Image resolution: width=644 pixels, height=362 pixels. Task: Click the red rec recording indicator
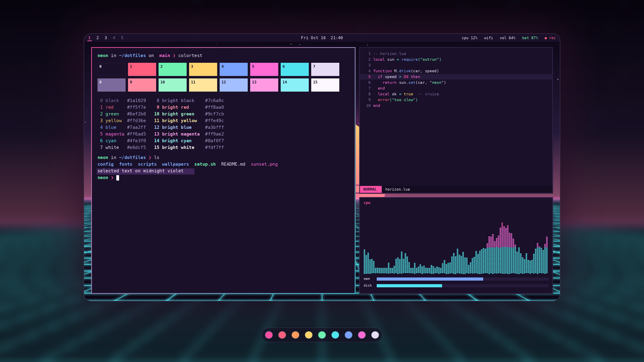550,38
